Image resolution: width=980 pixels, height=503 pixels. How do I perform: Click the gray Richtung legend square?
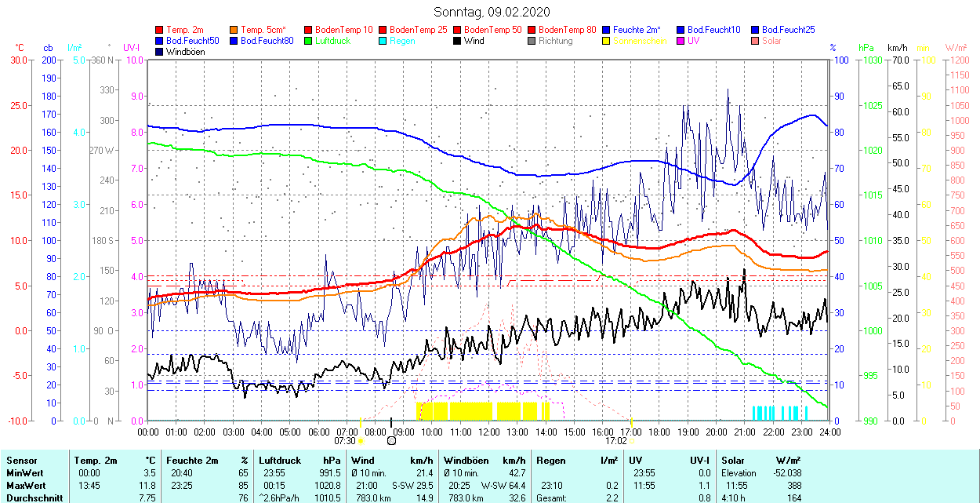(x=532, y=41)
